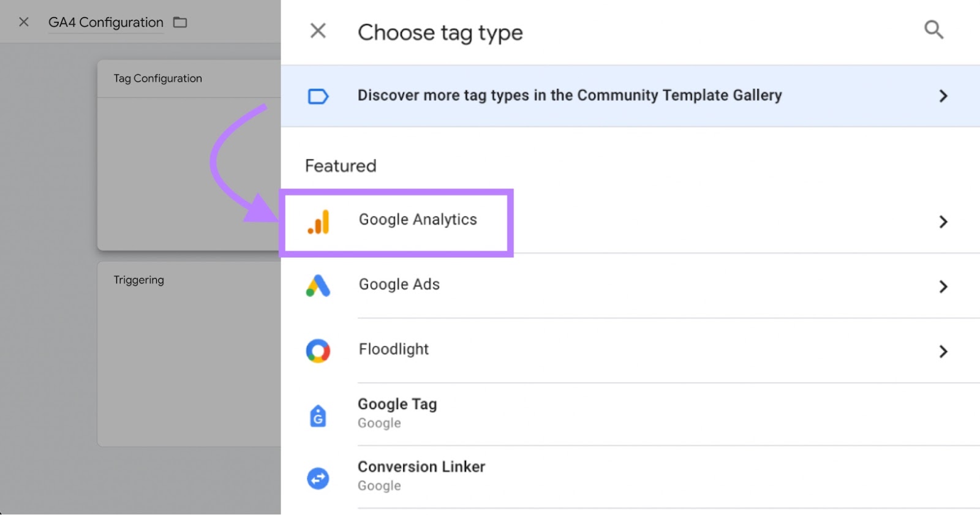Viewport: 980px width, 515px height.
Task: Expand Google Ads with its chevron arrow
Action: coord(943,287)
